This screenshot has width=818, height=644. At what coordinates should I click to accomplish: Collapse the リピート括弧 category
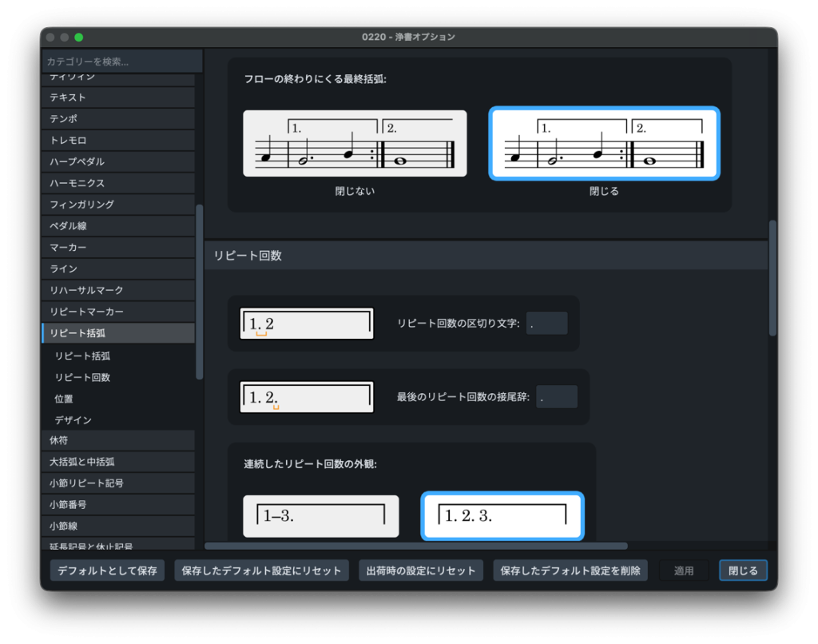(x=118, y=333)
